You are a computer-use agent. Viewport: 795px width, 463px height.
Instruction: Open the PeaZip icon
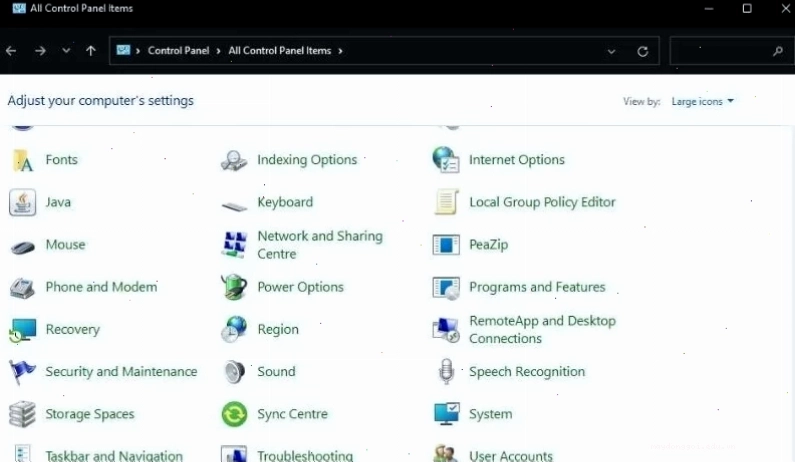pos(446,245)
